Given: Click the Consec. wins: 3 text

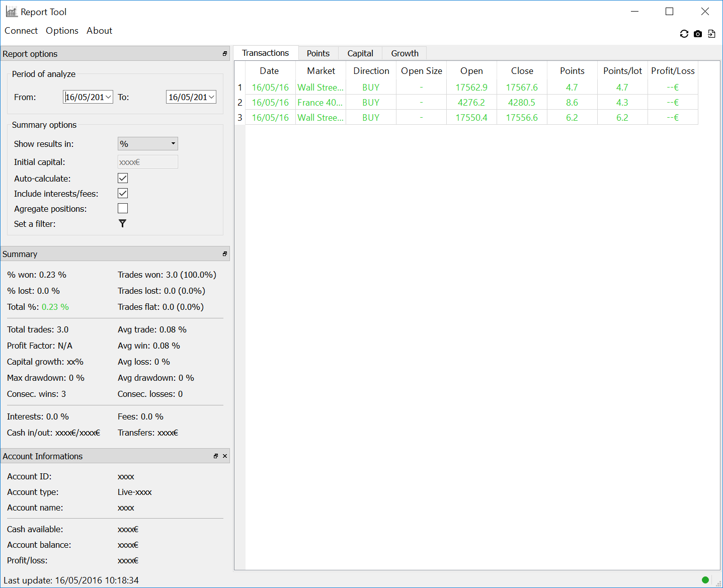Looking at the screenshot, I should coord(37,394).
